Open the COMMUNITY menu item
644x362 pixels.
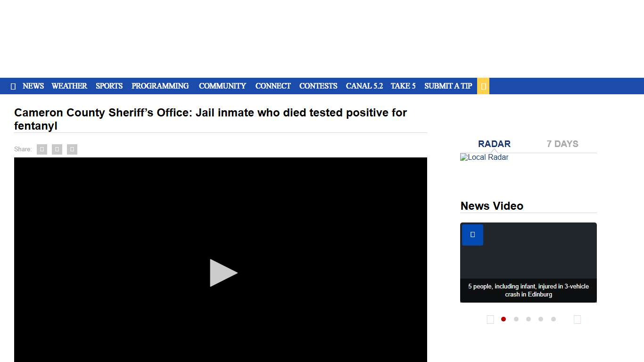222,86
